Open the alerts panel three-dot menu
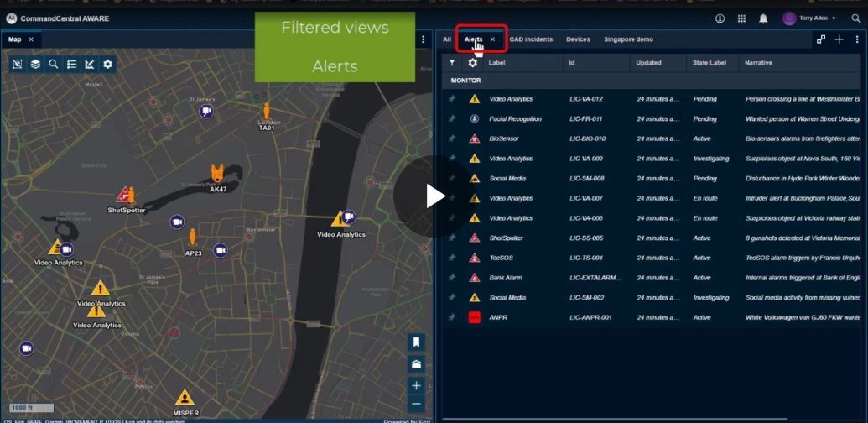This screenshot has width=868, height=423. tap(857, 39)
